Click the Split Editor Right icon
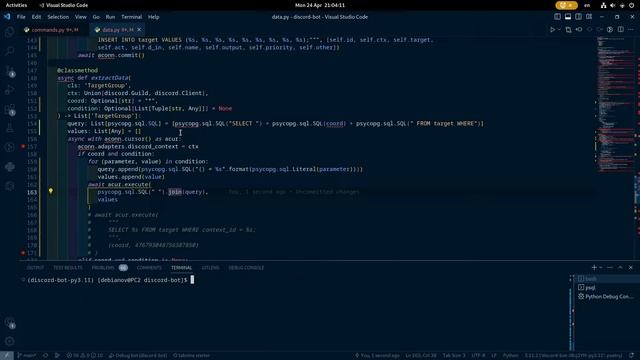Screen dimensions: 640x360 pyautogui.click(x=620, y=29)
